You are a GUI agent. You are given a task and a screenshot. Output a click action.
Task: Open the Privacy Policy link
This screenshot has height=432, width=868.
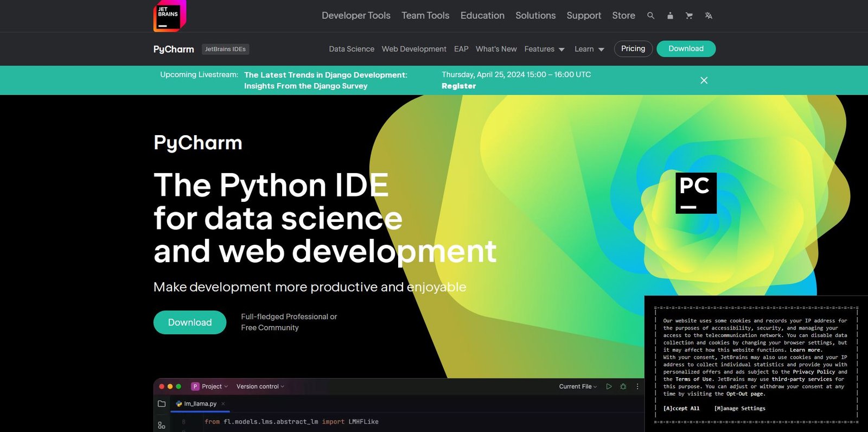tap(814, 372)
